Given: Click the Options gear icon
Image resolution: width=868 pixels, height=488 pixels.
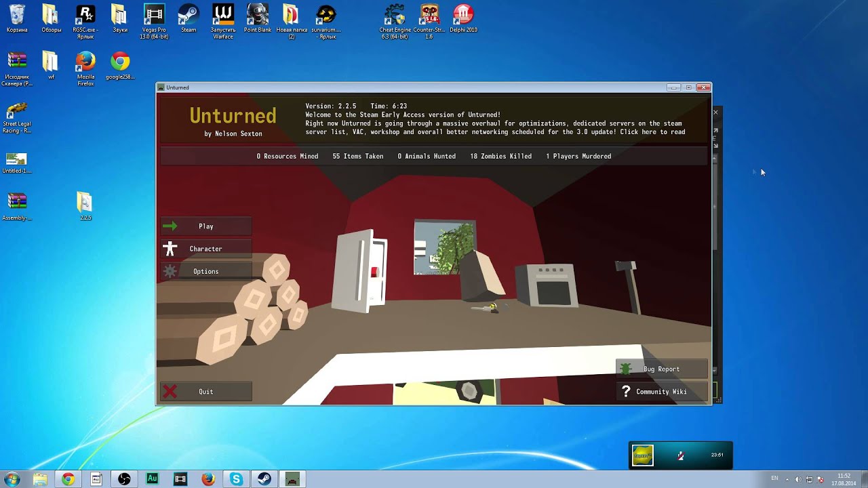Looking at the screenshot, I should tap(170, 271).
